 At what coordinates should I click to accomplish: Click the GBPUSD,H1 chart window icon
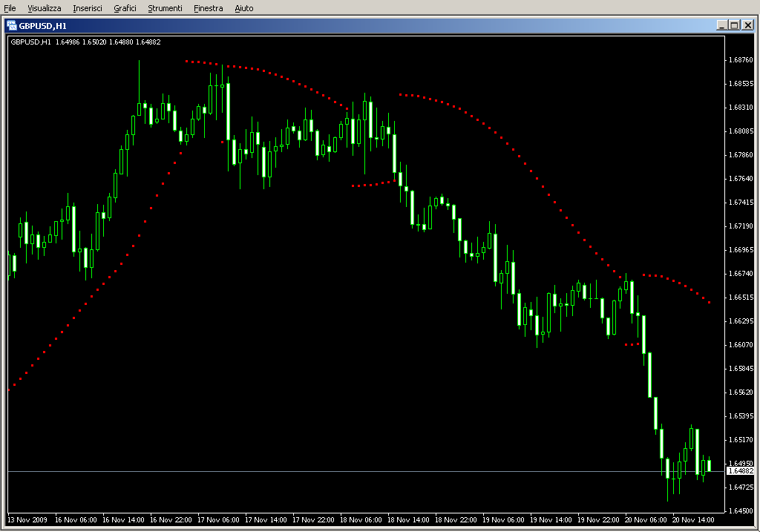[x=12, y=26]
